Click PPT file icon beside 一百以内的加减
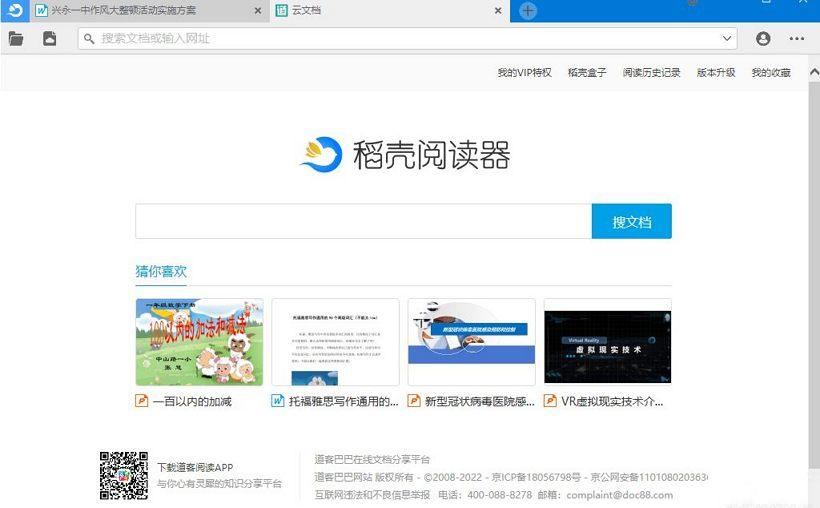This screenshot has height=508, width=820. click(x=142, y=401)
